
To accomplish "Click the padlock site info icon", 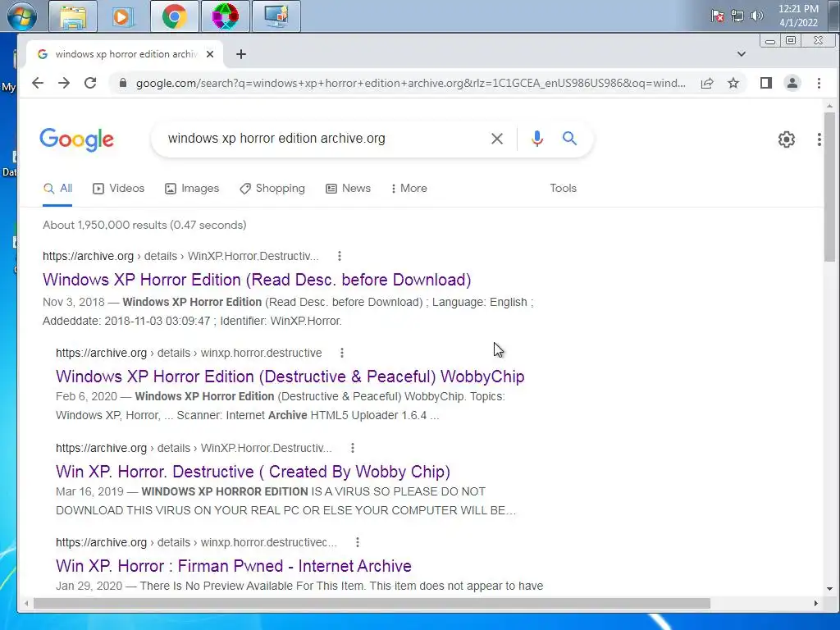I will click(x=123, y=83).
